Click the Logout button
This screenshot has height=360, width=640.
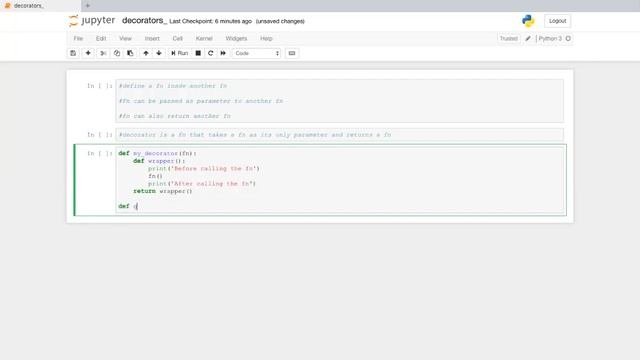click(x=558, y=21)
